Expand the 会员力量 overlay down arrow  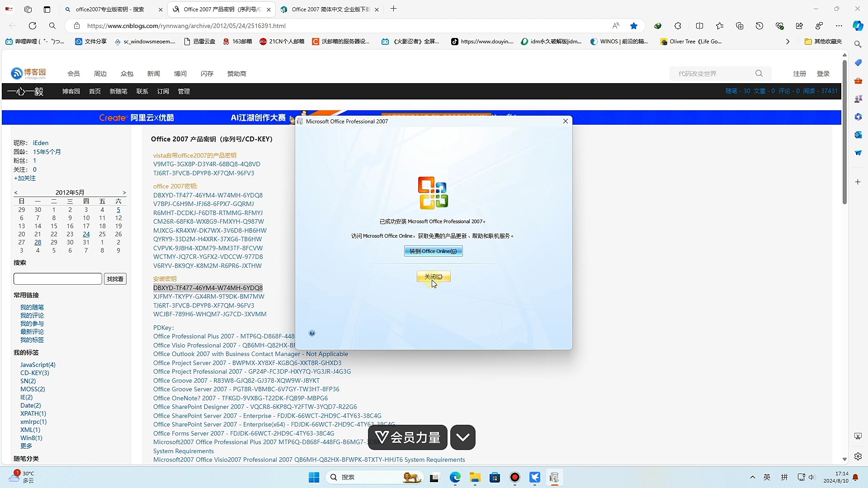click(x=462, y=437)
